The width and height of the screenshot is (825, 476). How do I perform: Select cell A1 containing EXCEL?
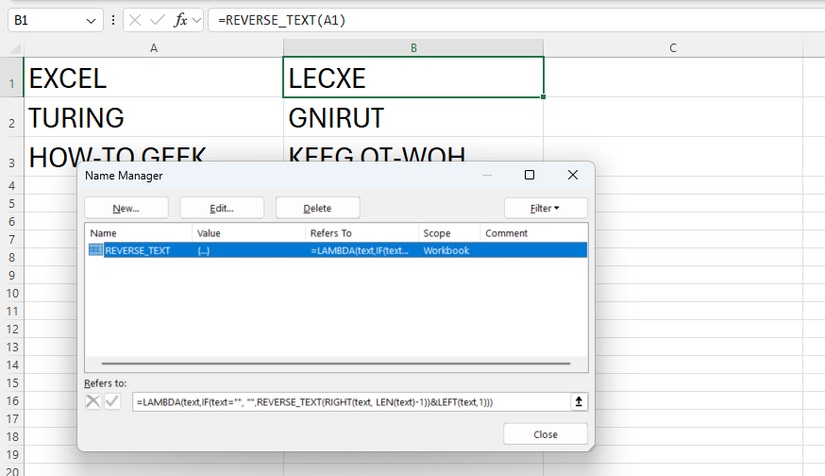154,77
